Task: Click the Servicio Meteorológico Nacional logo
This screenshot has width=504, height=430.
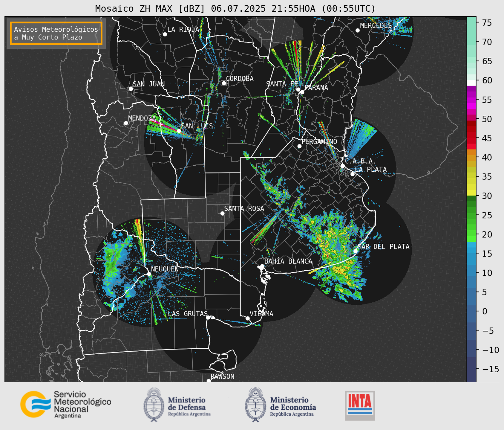Action: click(x=65, y=405)
